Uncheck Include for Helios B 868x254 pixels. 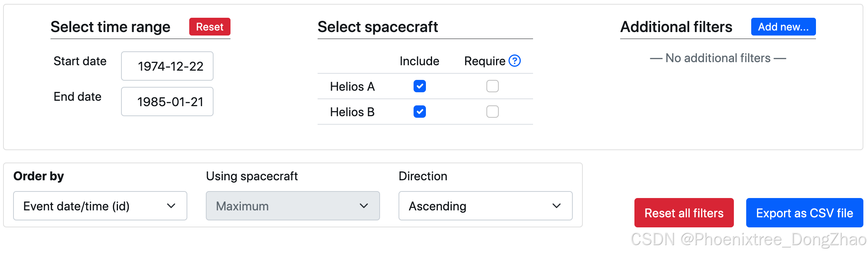pyautogui.click(x=419, y=112)
